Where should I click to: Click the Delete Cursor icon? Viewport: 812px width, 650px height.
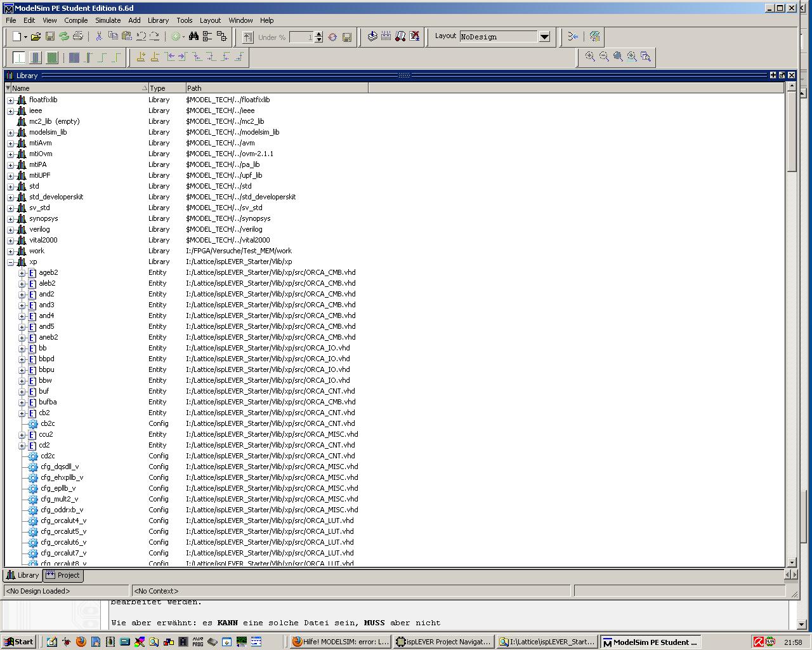pos(155,57)
